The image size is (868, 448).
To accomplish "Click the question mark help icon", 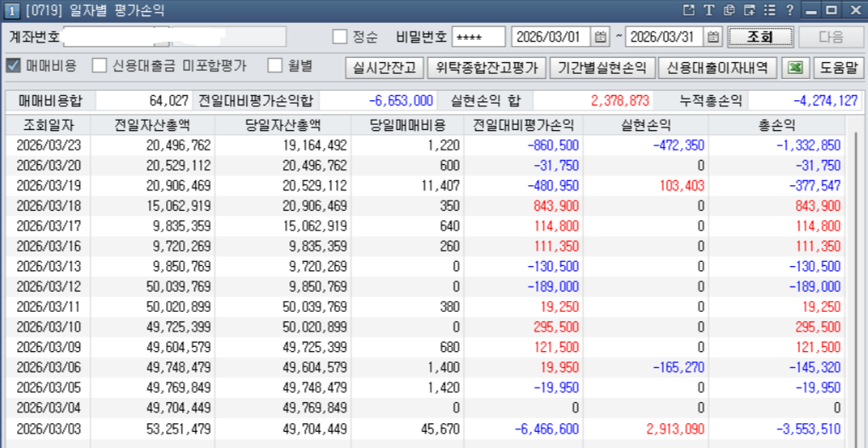I will (790, 10).
